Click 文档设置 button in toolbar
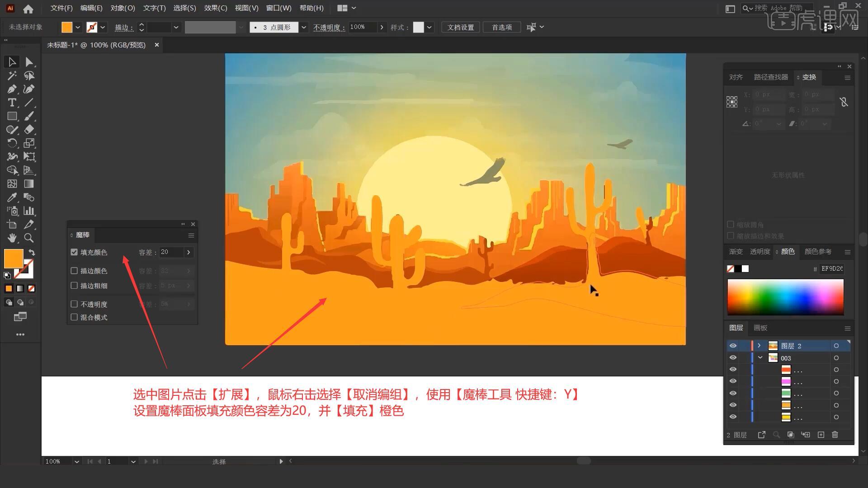 tap(463, 27)
